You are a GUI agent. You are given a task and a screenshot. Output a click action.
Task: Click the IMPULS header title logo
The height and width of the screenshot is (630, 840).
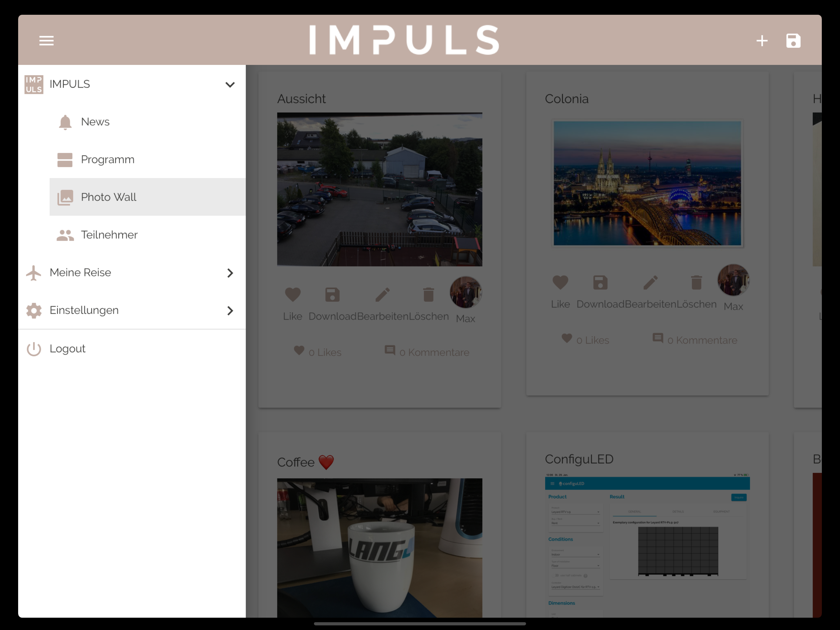click(404, 40)
